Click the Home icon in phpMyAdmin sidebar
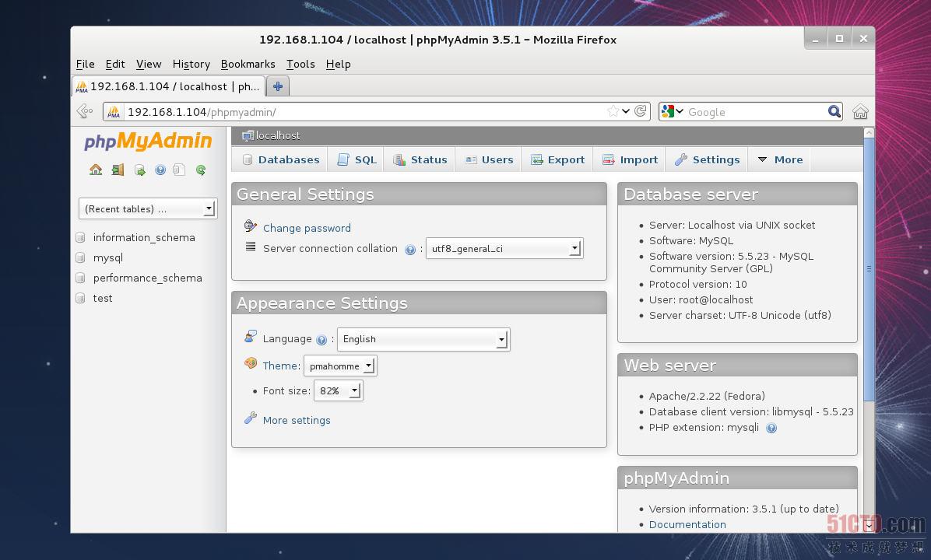Image resolution: width=931 pixels, height=560 pixels. tap(96, 170)
